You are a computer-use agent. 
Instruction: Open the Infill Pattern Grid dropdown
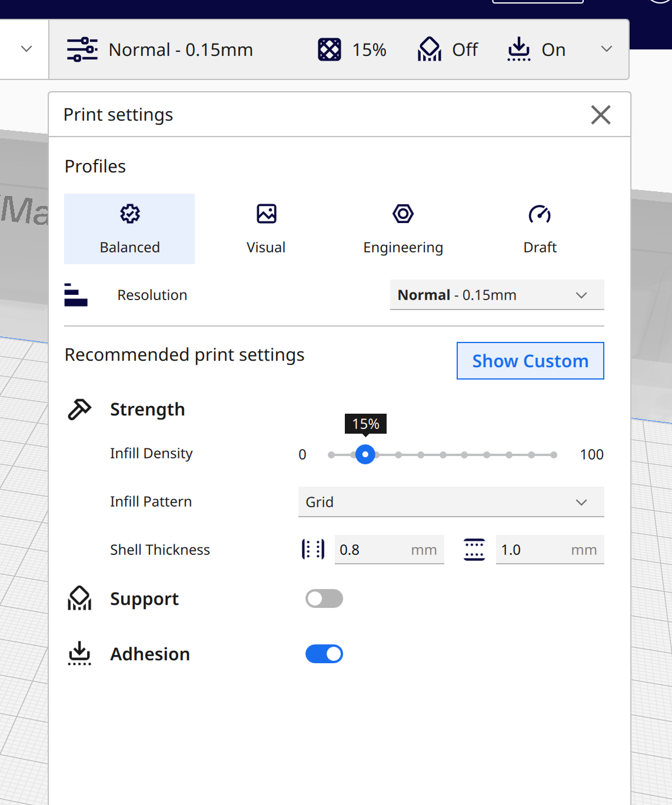click(x=451, y=502)
